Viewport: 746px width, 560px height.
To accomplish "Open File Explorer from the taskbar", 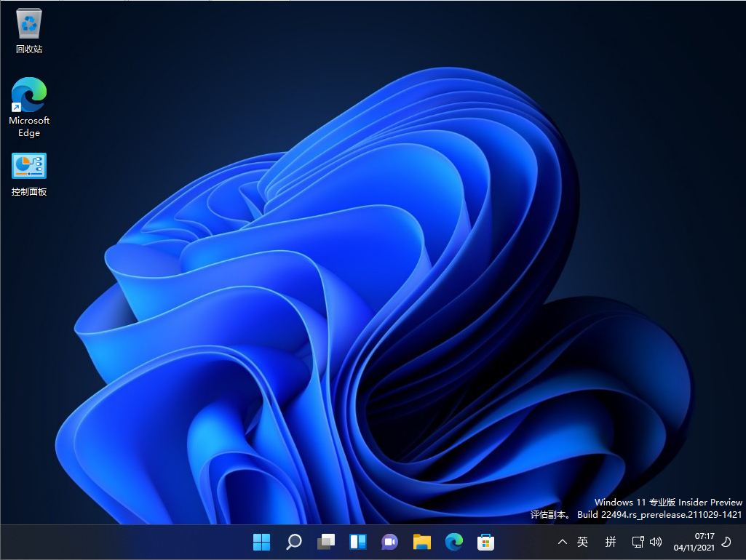I will [421, 542].
